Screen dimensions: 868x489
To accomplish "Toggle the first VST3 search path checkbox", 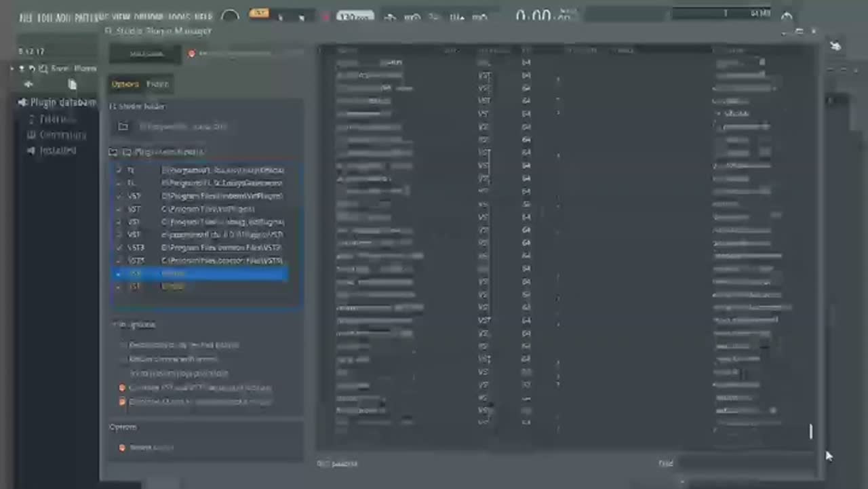I will coord(119,248).
